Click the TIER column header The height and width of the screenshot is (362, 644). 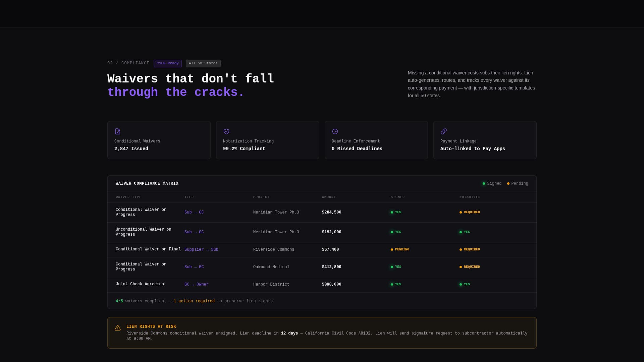pyautogui.click(x=189, y=197)
